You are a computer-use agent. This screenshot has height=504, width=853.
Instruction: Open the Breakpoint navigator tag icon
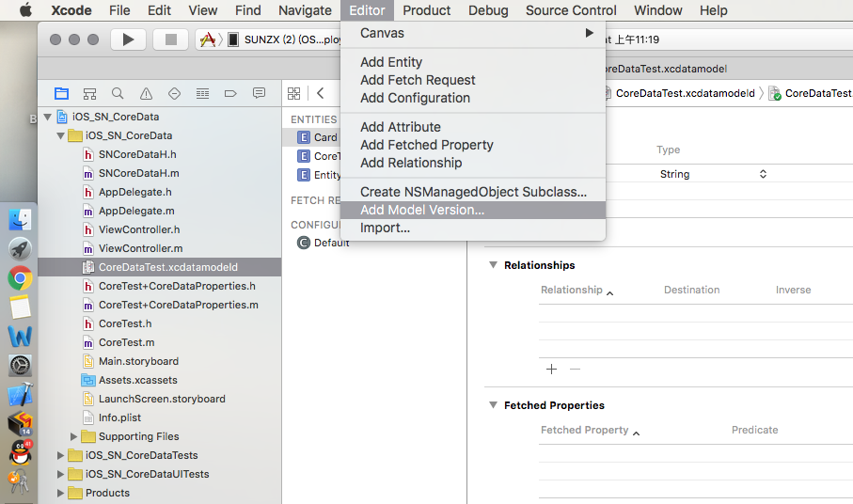click(230, 93)
